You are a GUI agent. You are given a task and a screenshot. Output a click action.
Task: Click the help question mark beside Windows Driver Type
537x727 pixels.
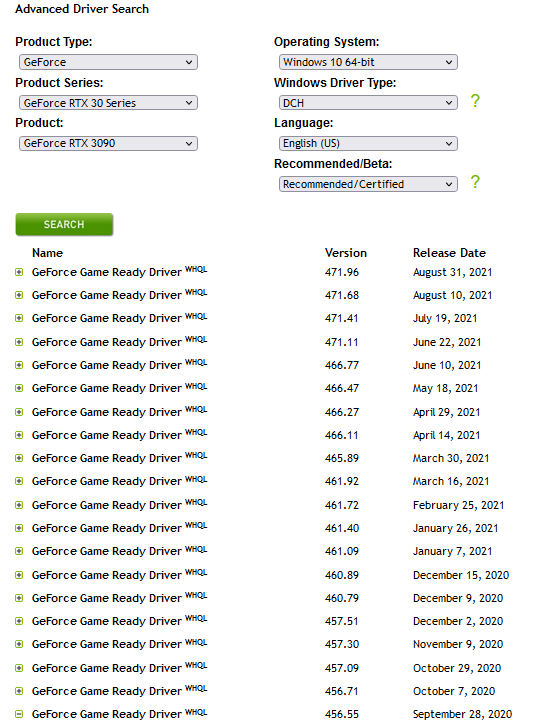coord(475,101)
